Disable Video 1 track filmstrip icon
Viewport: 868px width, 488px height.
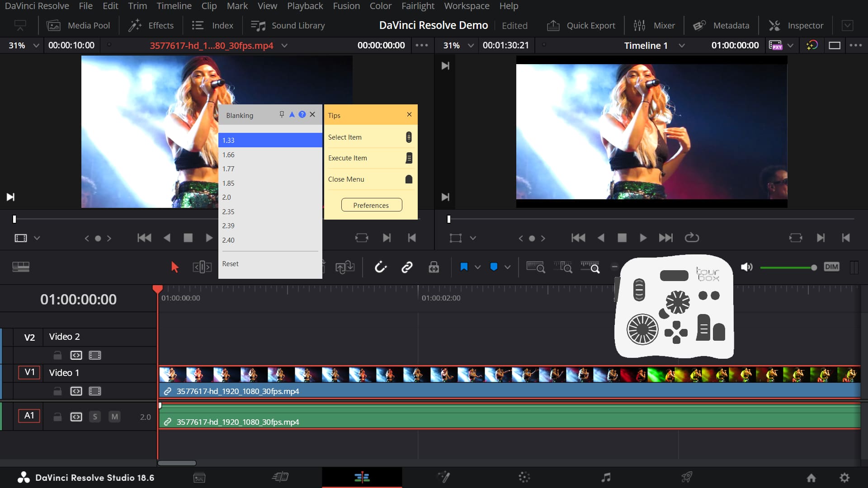point(95,391)
